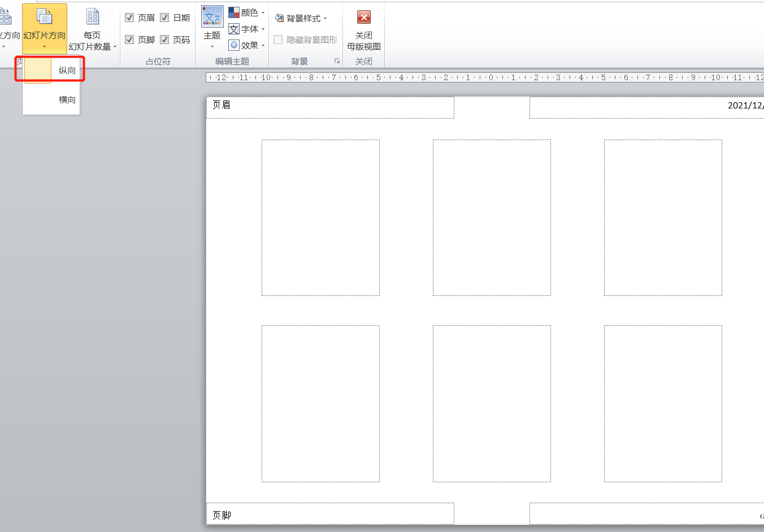Image resolution: width=764 pixels, height=532 pixels.
Task: Open the 背景 group dialog launcher
Action: (337, 61)
